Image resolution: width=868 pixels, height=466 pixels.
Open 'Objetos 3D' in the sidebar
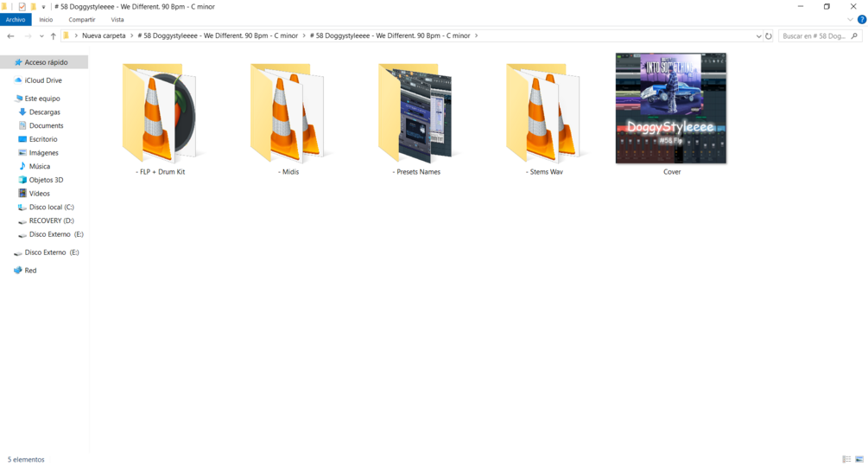click(44, 180)
